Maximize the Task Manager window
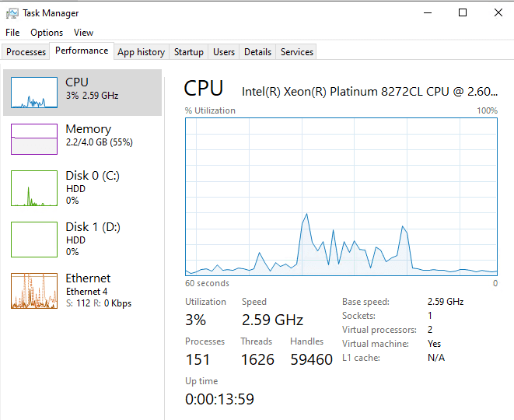514x420 pixels. pyautogui.click(x=463, y=12)
